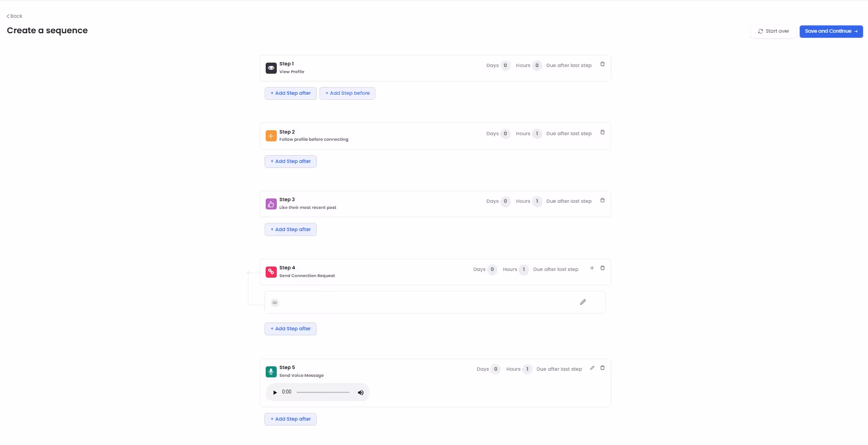
Task: Click the orange follow icon on Step 2
Action: 271,135
